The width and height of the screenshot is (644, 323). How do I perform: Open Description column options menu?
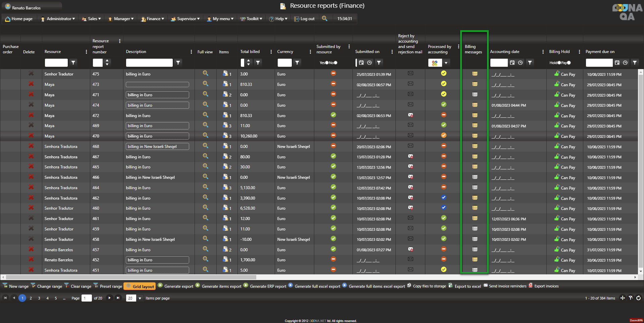point(191,52)
